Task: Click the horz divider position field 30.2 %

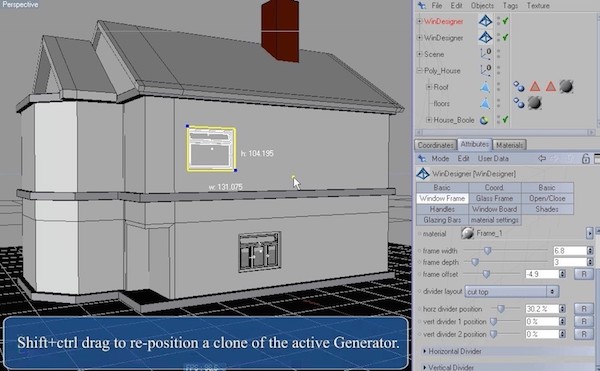Action: pyautogui.click(x=542, y=309)
